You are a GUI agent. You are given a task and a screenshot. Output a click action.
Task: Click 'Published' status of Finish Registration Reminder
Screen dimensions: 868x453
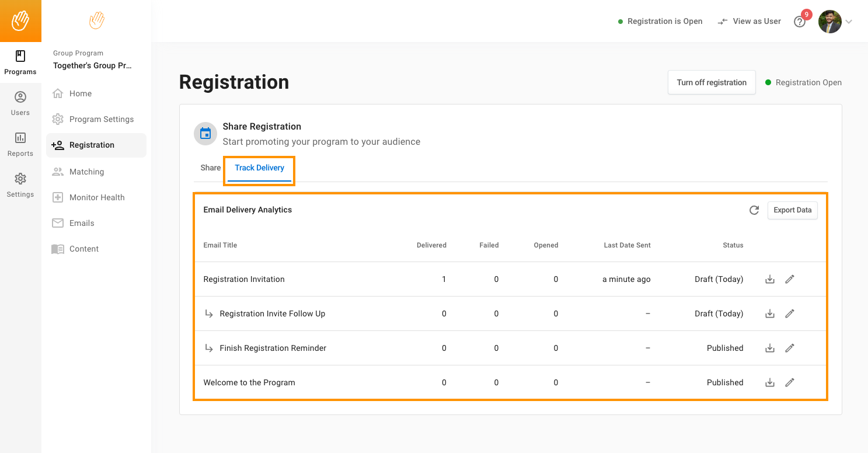click(x=725, y=348)
